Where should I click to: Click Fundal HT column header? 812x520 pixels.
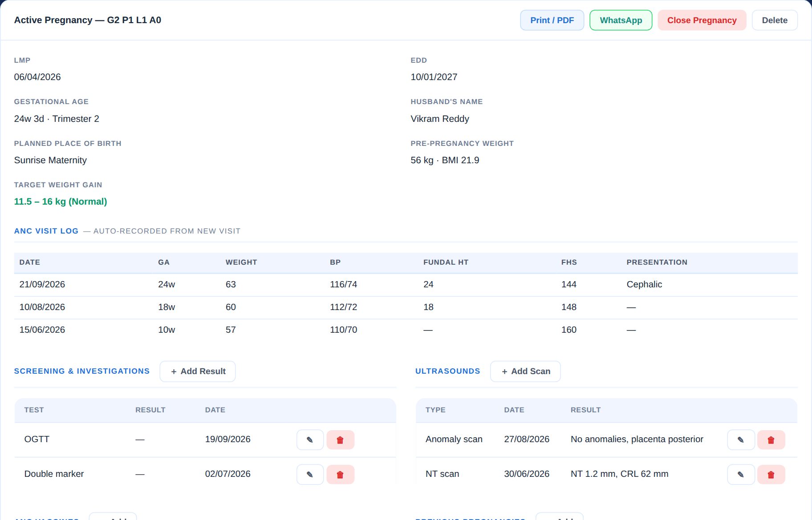446,262
